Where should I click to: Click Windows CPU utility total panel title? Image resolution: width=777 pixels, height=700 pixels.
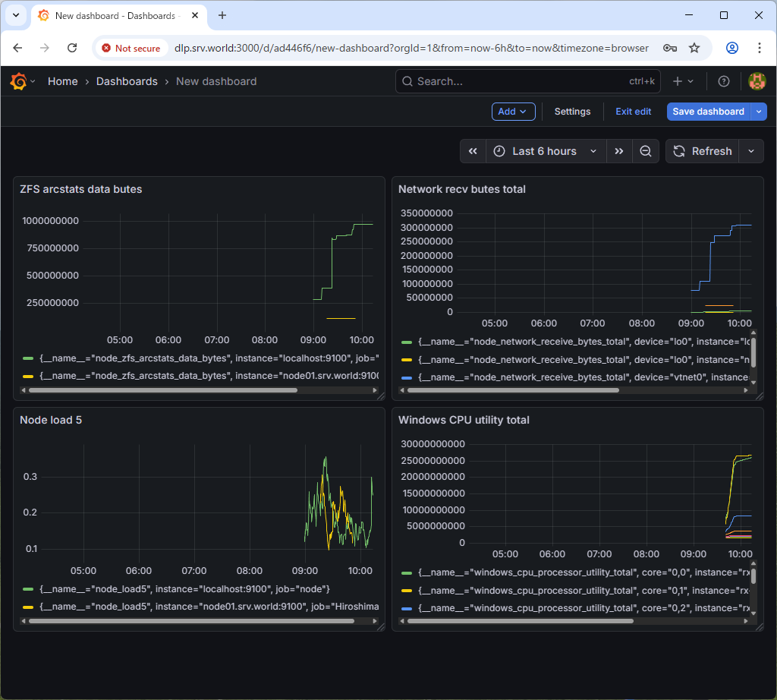point(464,421)
